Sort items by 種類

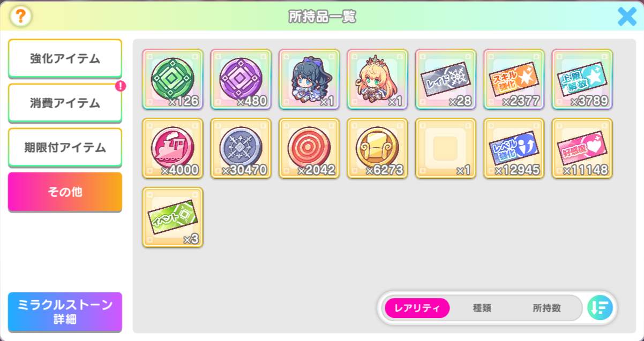tap(482, 308)
